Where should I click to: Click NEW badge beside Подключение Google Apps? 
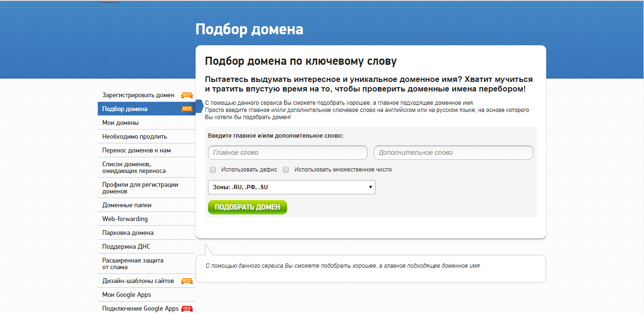click(x=188, y=309)
